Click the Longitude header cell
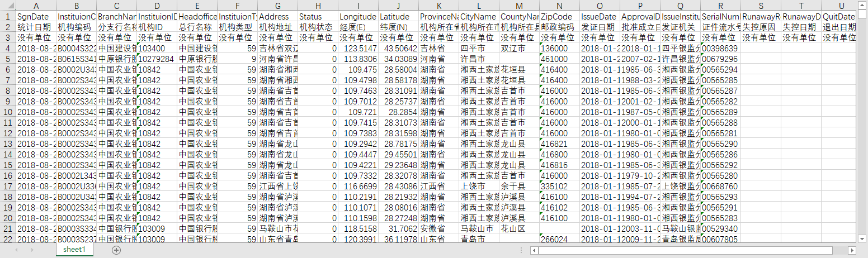 click(358, 17)
